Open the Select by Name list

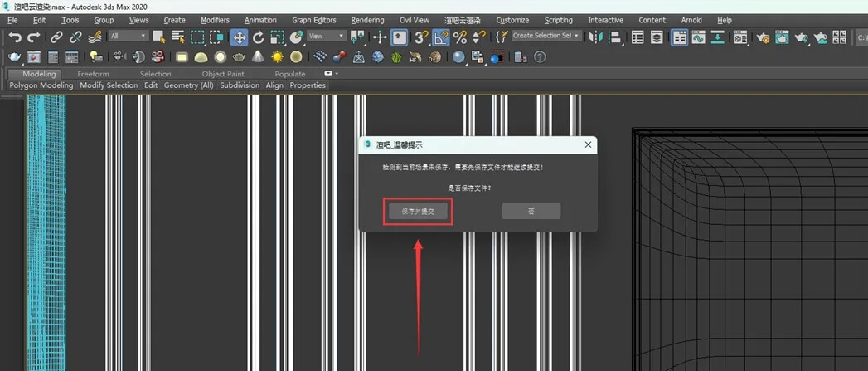pyautogui.click(x=177, y=37)
